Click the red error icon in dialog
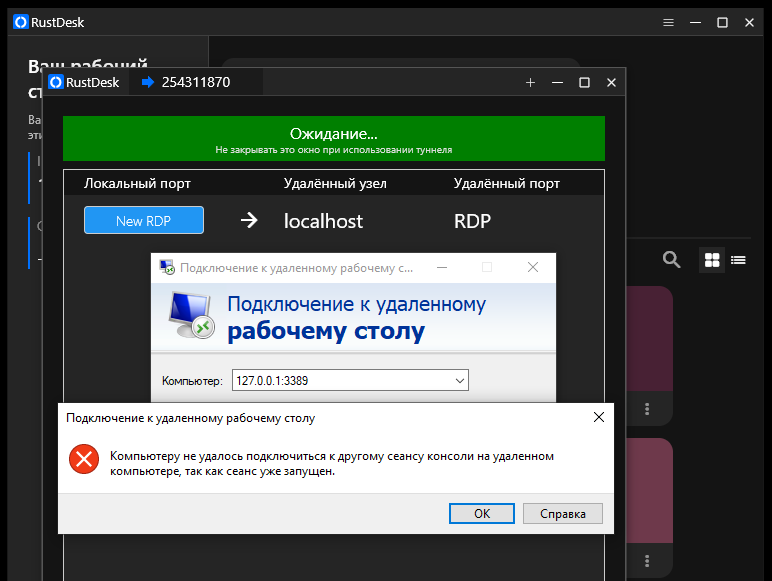 [x=84, y=459]
